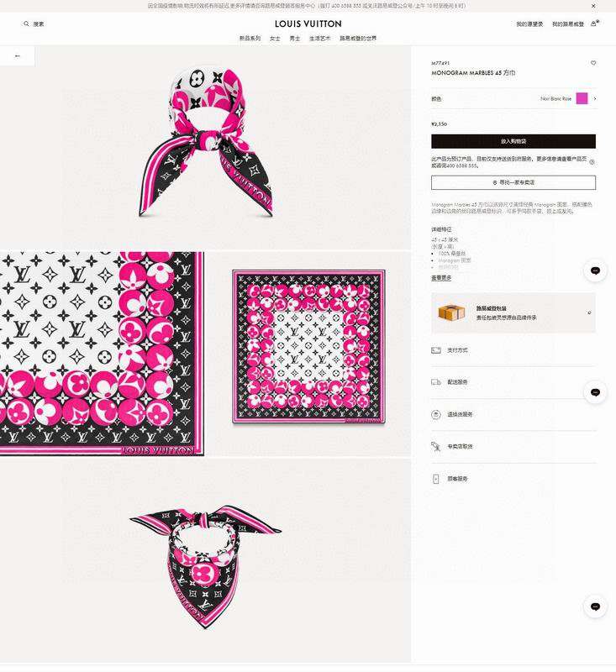The width and height of the screenshot is (616, 672).
Task: Click the returns service icon
Action: [x=436, y=414]
